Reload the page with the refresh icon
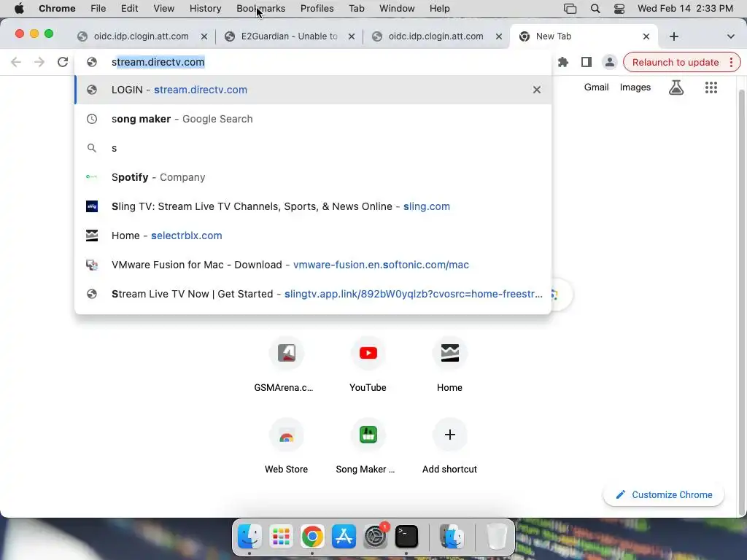 tap(63, 62)
